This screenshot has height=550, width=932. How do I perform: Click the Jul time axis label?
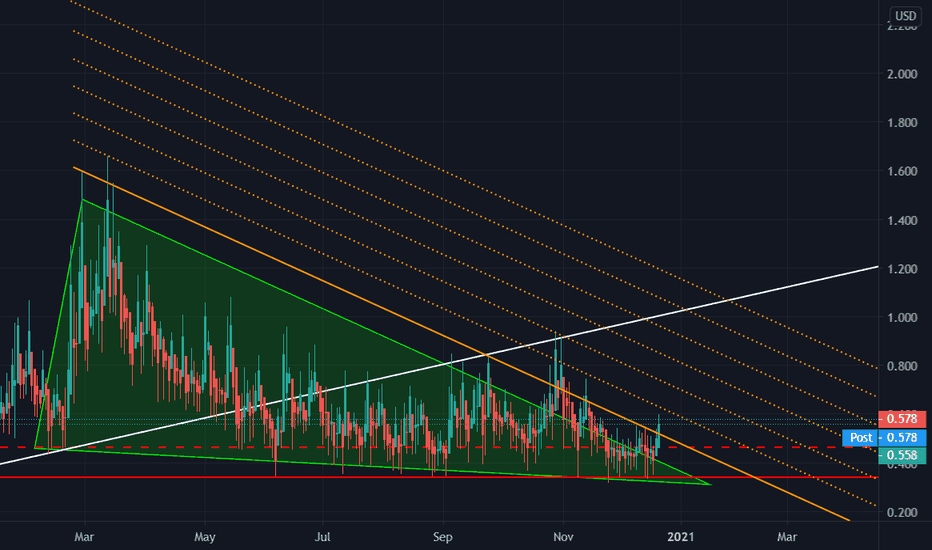(322, 537)
